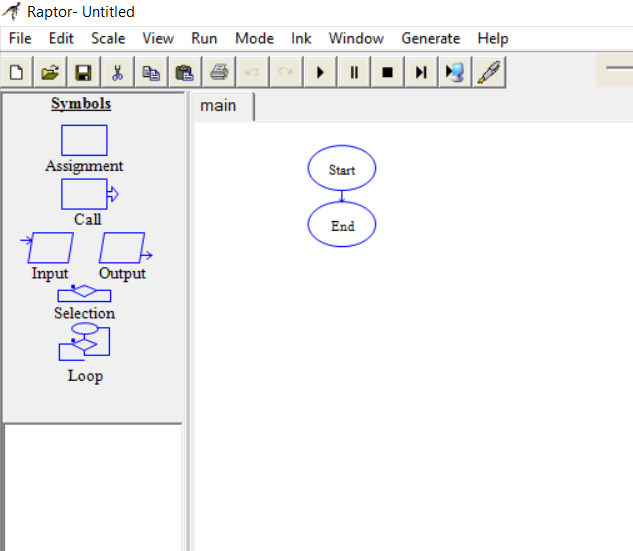Pause execution with the Pause button

click(x=354, y=73)
